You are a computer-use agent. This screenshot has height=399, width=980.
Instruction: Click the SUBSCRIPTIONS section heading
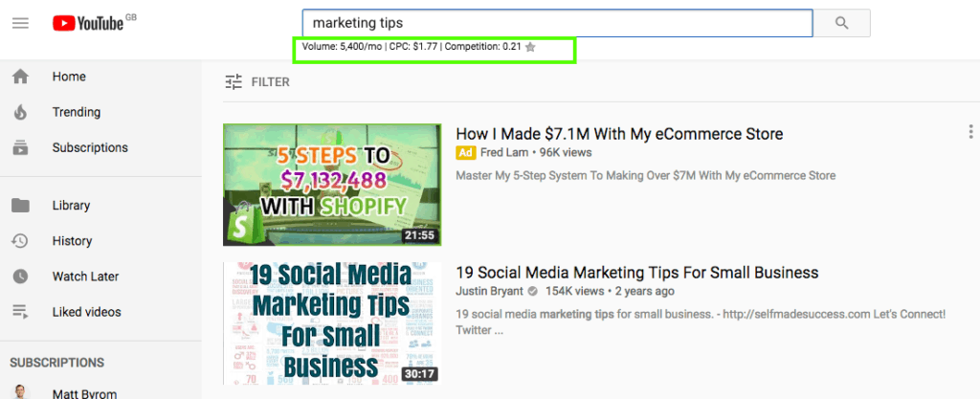[56, 363]
